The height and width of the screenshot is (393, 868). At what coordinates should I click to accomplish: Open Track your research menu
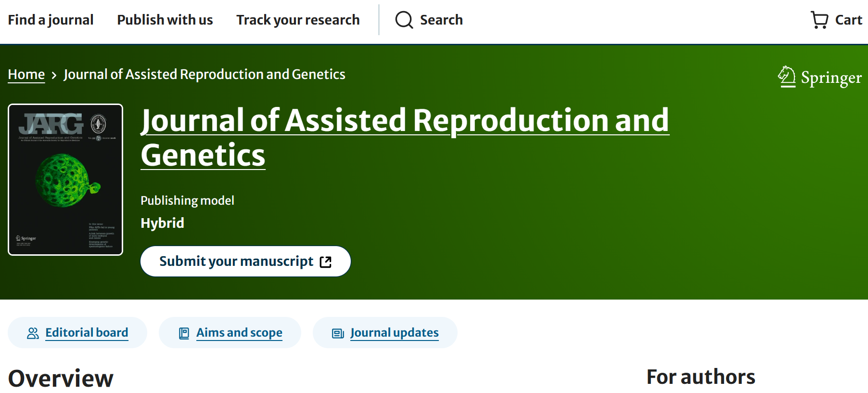point(298,20)
